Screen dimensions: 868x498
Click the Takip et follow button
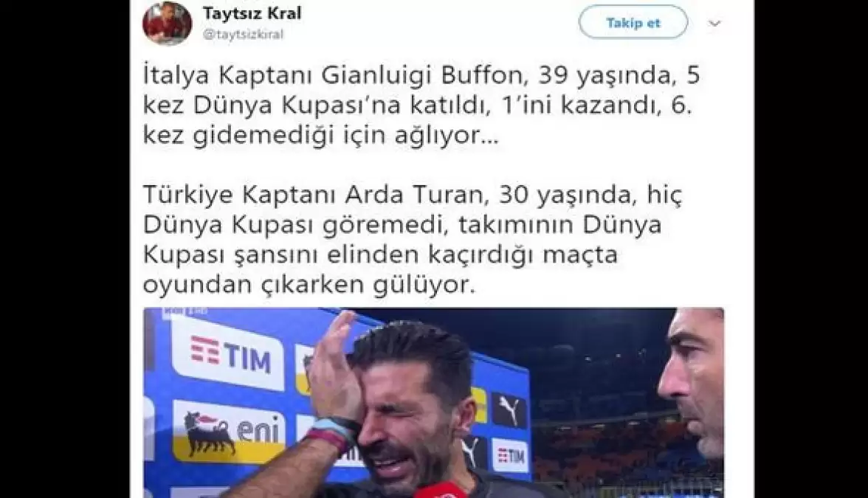(633, 23)
